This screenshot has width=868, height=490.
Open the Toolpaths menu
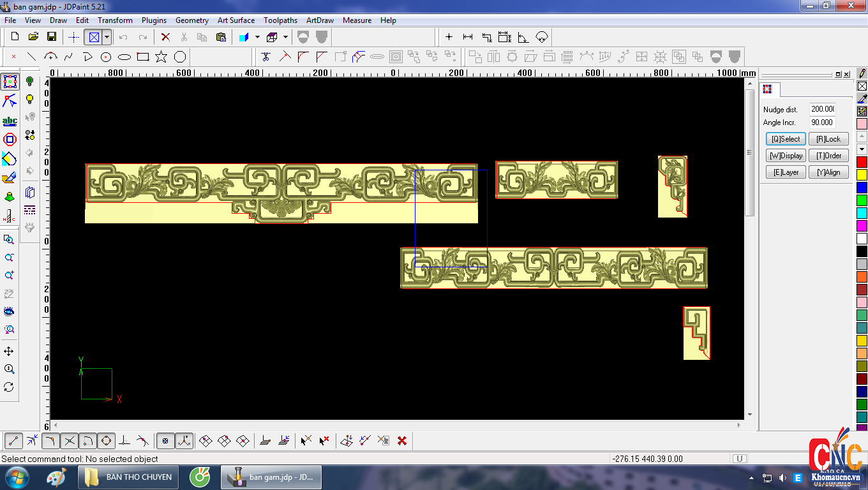(x=280, y=20)
